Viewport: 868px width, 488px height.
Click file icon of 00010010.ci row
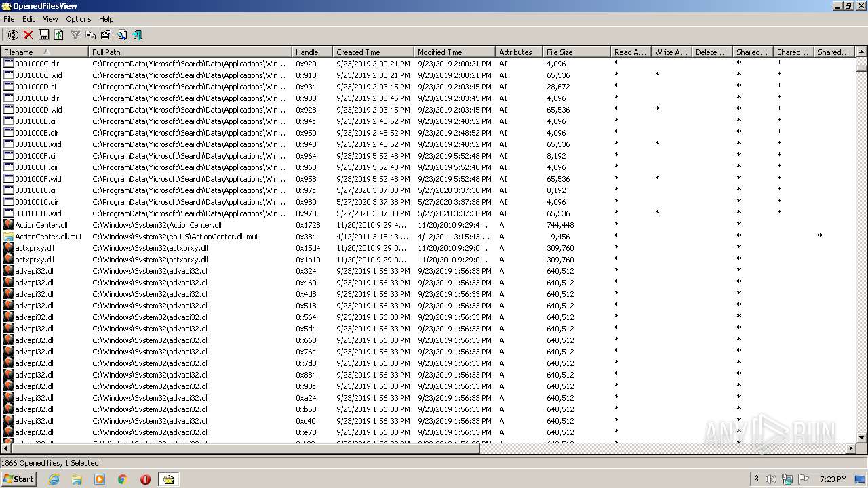point(9,190)
